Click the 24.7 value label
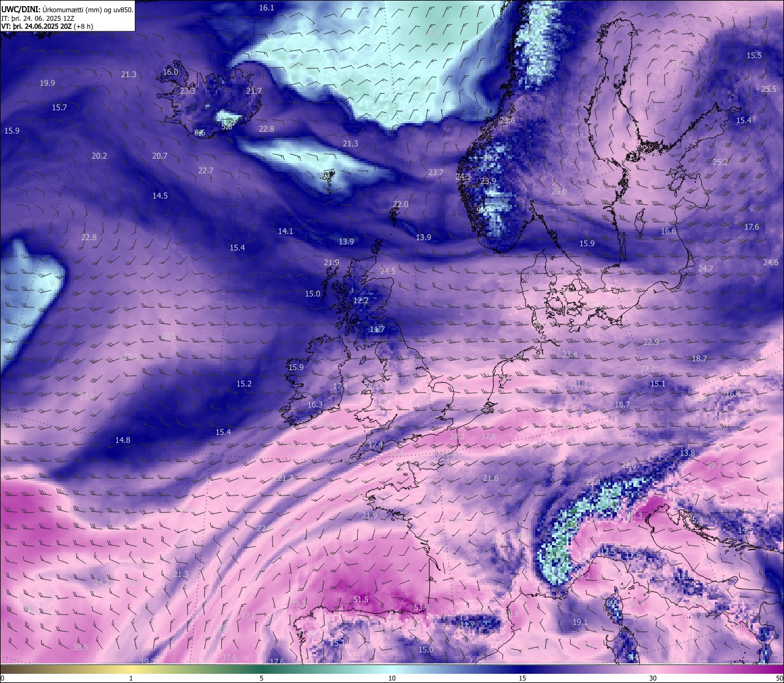Screen dimensions: 784x683 [706, 268]
